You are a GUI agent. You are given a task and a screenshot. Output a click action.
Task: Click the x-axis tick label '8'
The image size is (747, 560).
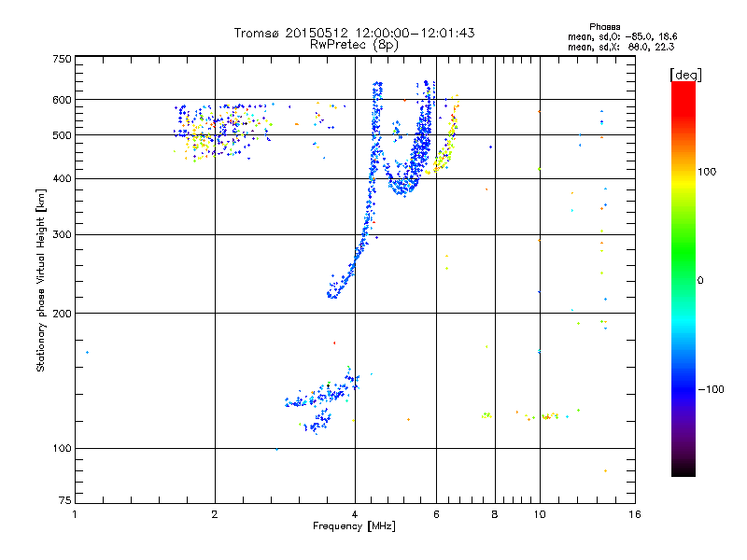[x=495, y=514]
